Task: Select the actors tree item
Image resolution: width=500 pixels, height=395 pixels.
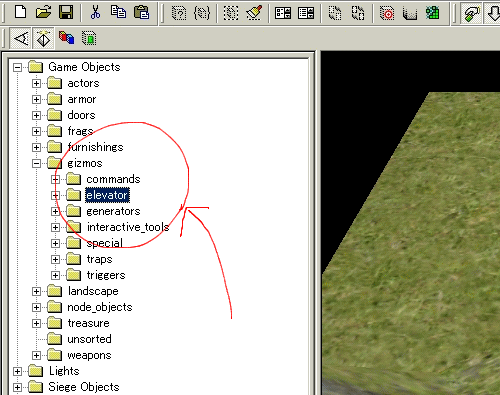Action: pyautogui.click(x=83, y=83)
